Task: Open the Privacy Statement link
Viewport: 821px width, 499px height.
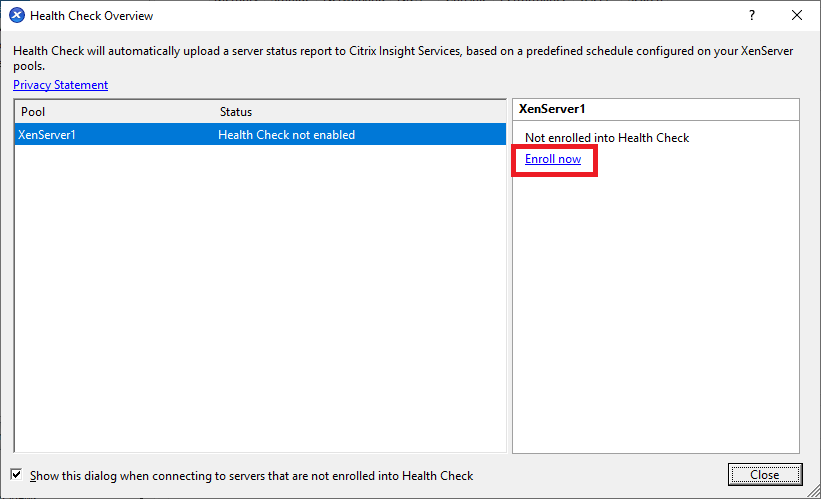Action: 60,85
